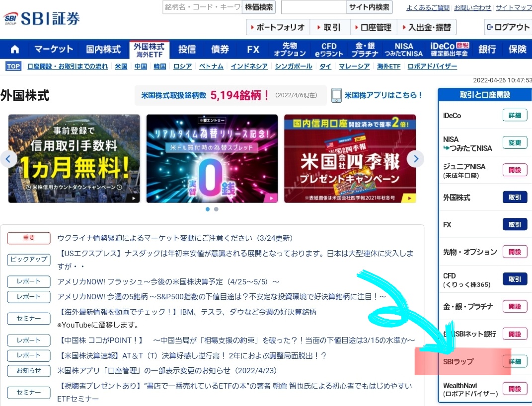Open the US stock app smartphone icon

point(336,95)
